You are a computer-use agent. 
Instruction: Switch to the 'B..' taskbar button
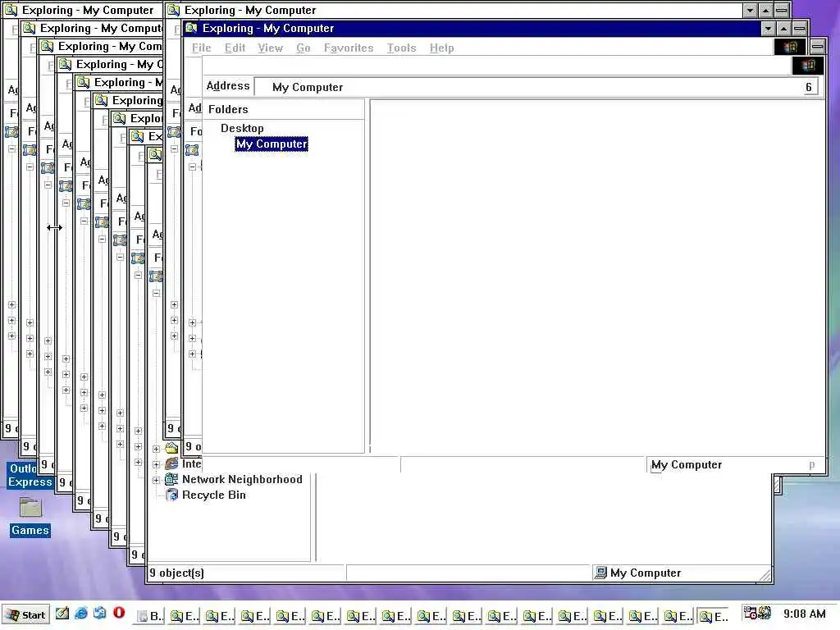click(x=149, y=616)
